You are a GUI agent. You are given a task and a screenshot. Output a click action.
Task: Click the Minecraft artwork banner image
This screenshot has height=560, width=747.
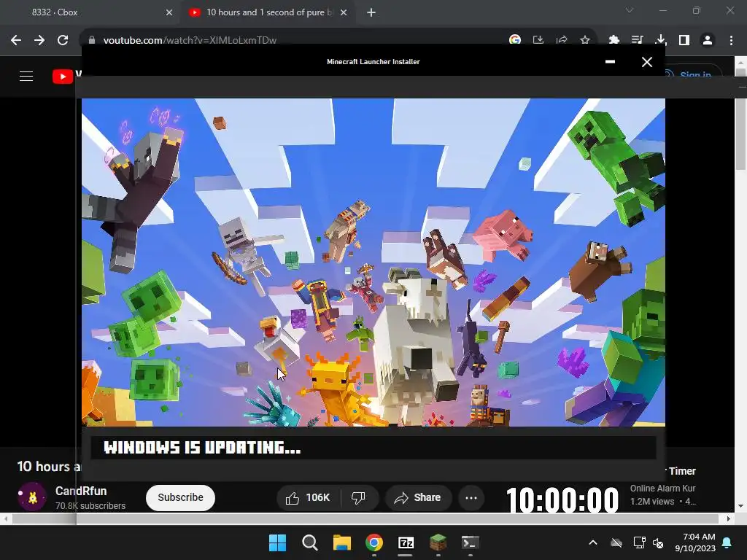pyautogui.click(x=373, y=262)
